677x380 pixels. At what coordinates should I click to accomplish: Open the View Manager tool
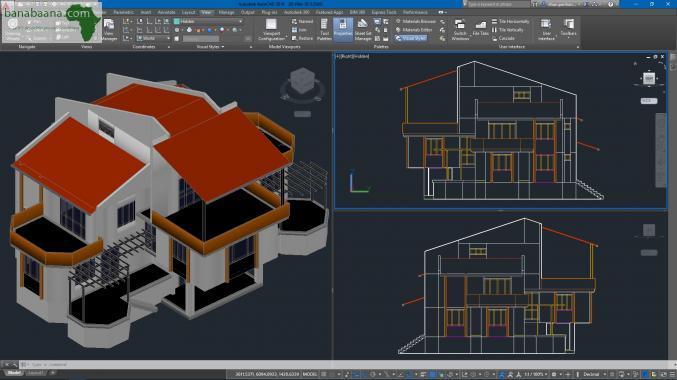[x=109, y=29]
